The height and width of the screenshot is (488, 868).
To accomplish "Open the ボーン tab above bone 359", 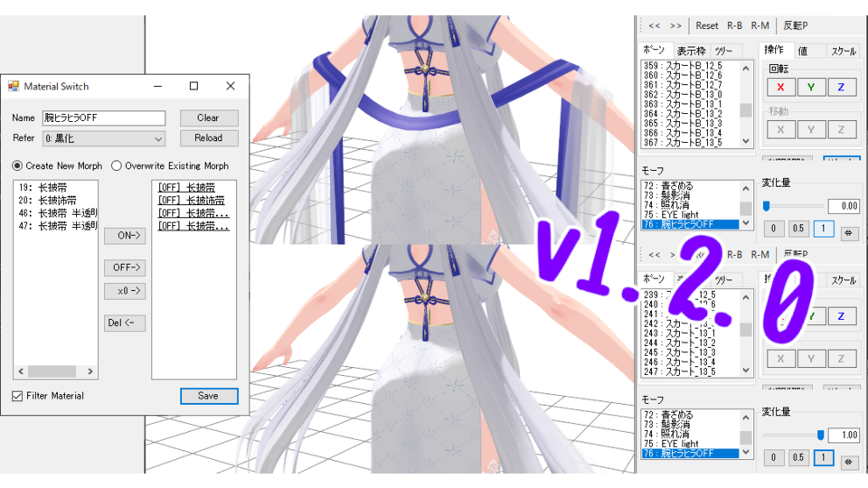I will pos(655,50).
